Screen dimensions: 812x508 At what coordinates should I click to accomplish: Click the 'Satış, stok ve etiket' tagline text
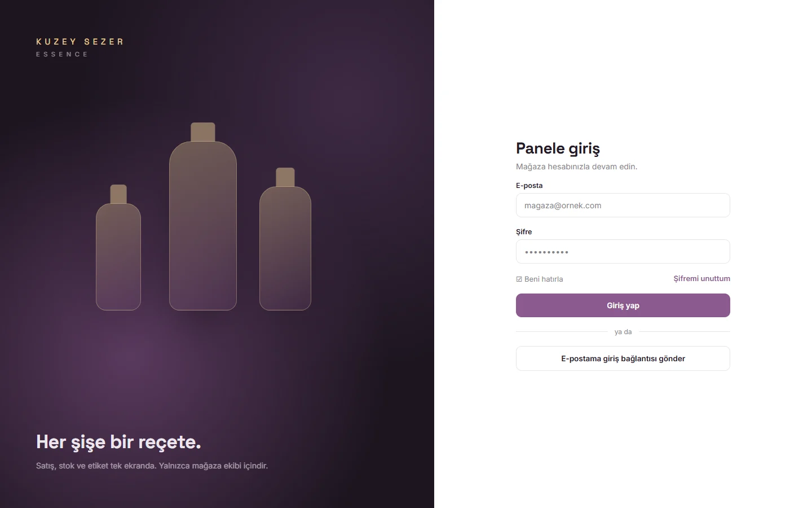(152, 466)
